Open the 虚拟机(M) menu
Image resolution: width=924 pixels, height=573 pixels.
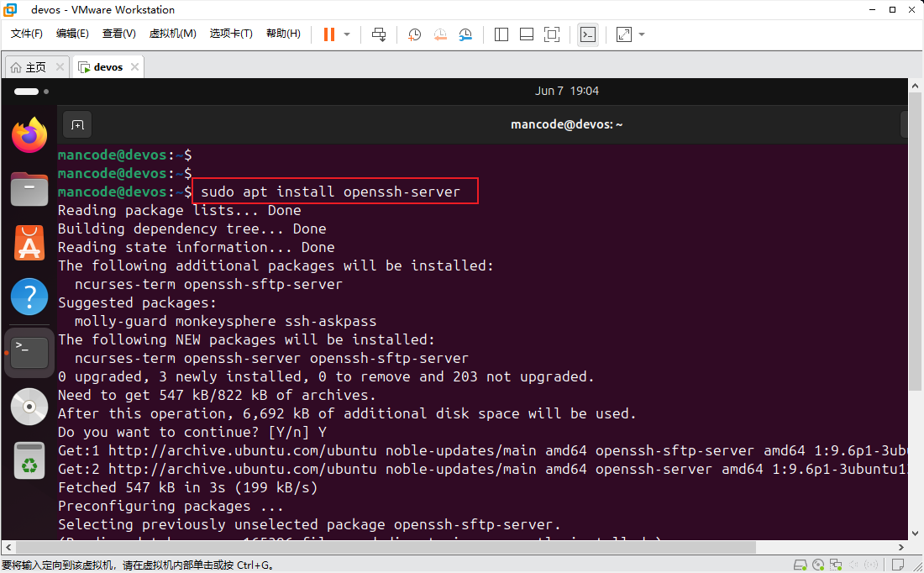pos(172,34)
